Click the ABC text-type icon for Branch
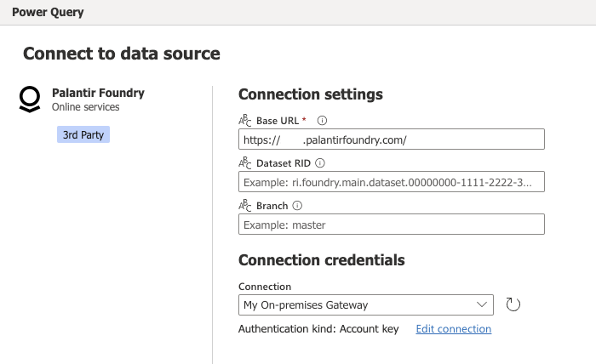 [x=245, y=205]
